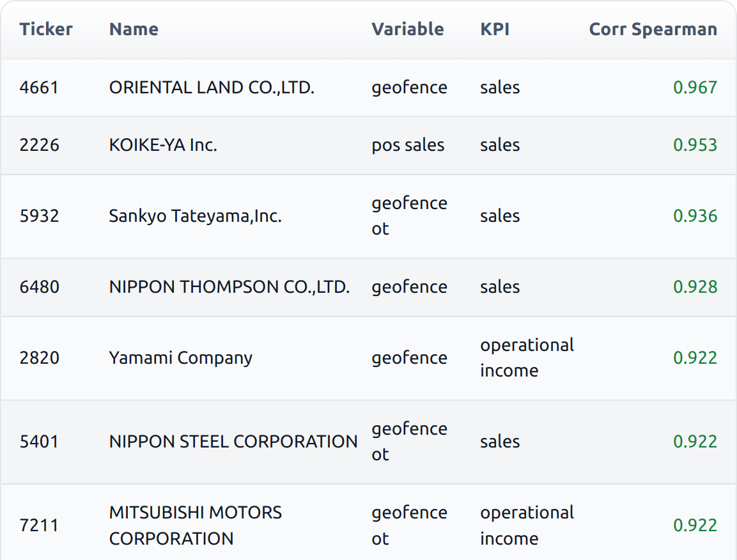Click the Name column header
This screenshot has width=737, height=560.
(x=134, y=29)
